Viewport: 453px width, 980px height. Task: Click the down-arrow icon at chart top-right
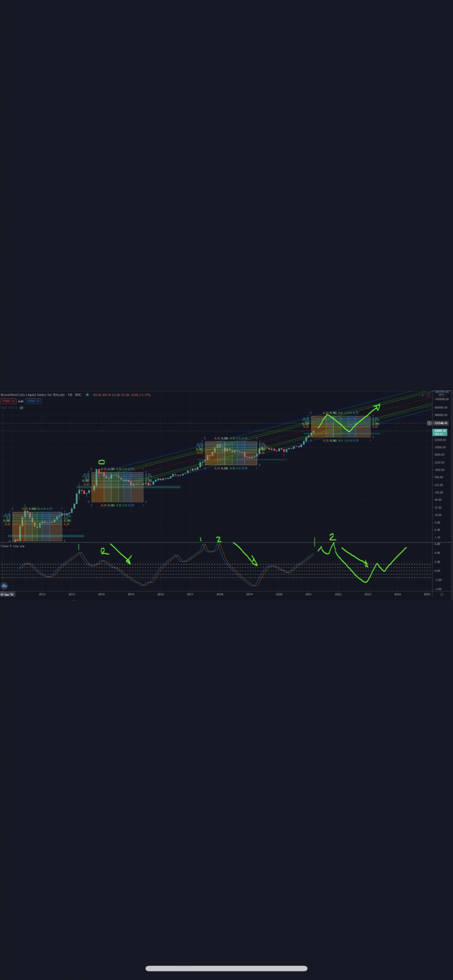point(422,395)
